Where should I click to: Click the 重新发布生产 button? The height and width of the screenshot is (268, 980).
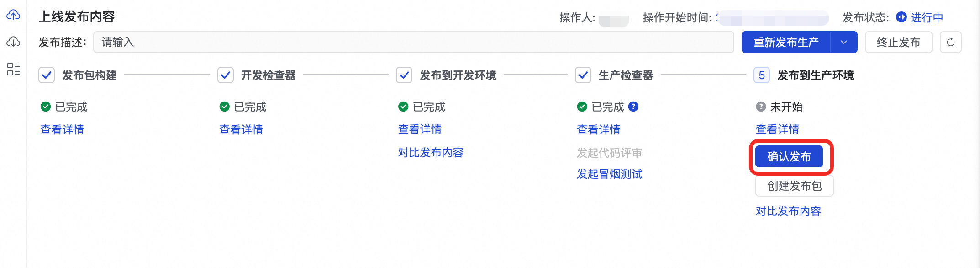(x=786, y=42)
